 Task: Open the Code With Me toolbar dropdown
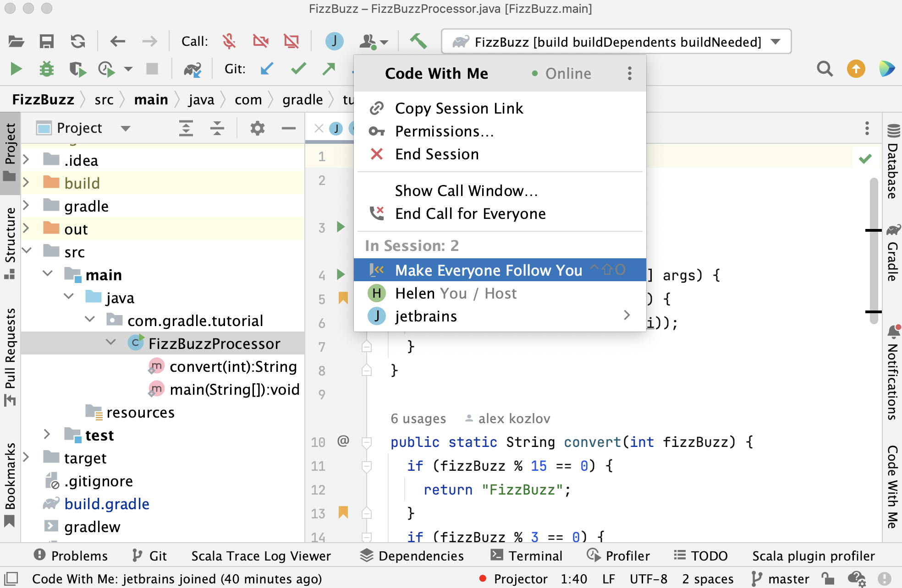click(x=374, y=42)
